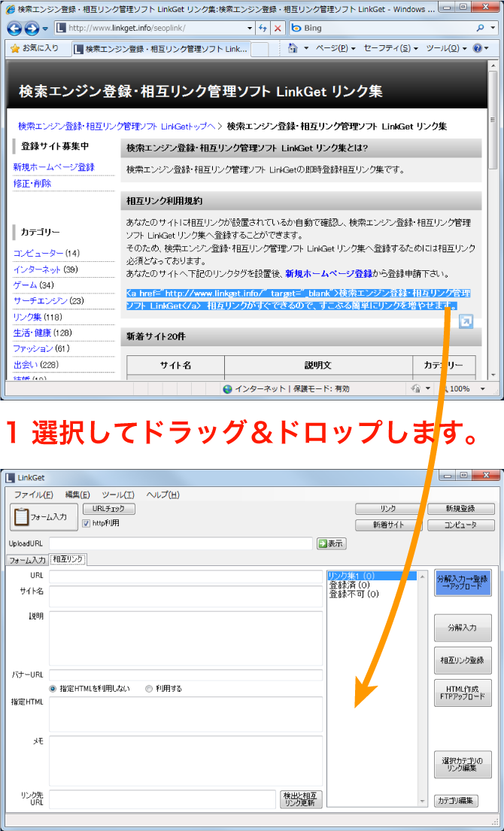Expand the ページ(P) dropdown menu

pyautogui.click(x=335, y=48)
